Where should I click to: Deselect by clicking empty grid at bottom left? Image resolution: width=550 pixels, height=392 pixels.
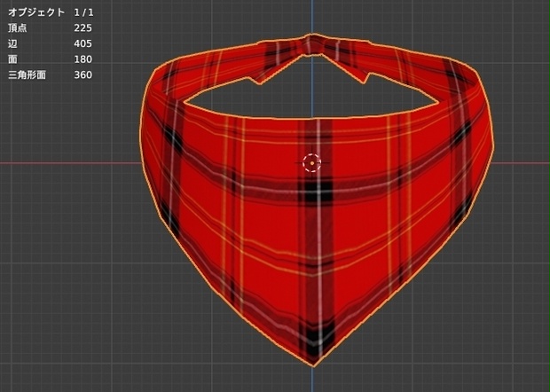[x=70, y=333]
